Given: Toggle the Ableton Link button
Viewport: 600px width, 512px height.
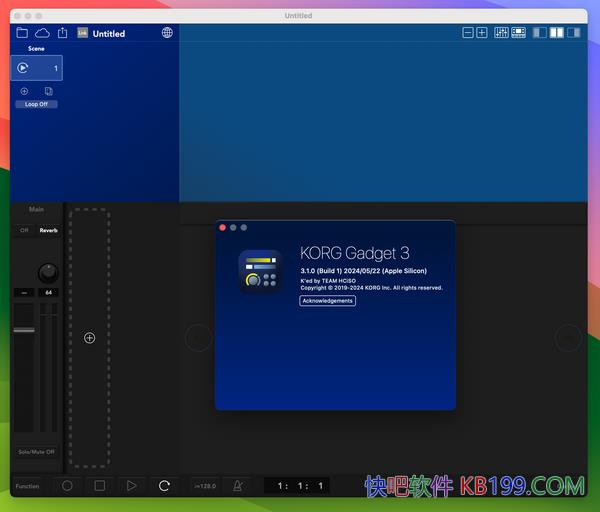Looking at the screenshot, I should [x=83, y=33].
